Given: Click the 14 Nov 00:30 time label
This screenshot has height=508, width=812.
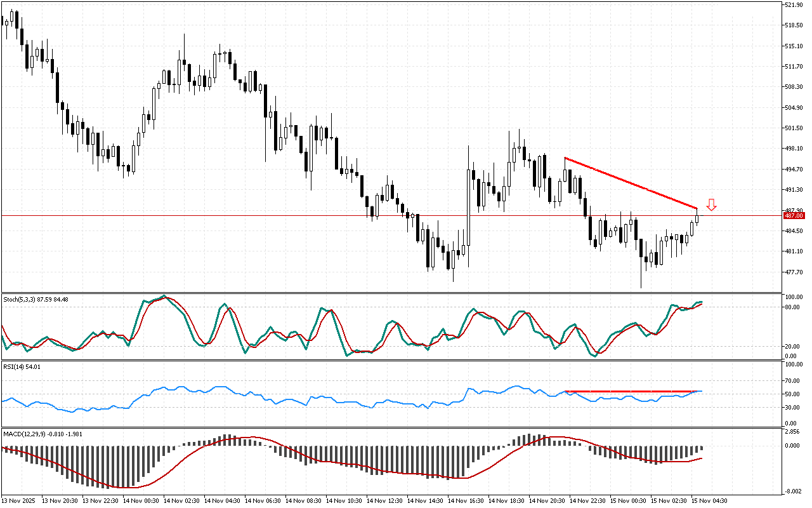Looking at the screenshot, I should coord(141,500).
